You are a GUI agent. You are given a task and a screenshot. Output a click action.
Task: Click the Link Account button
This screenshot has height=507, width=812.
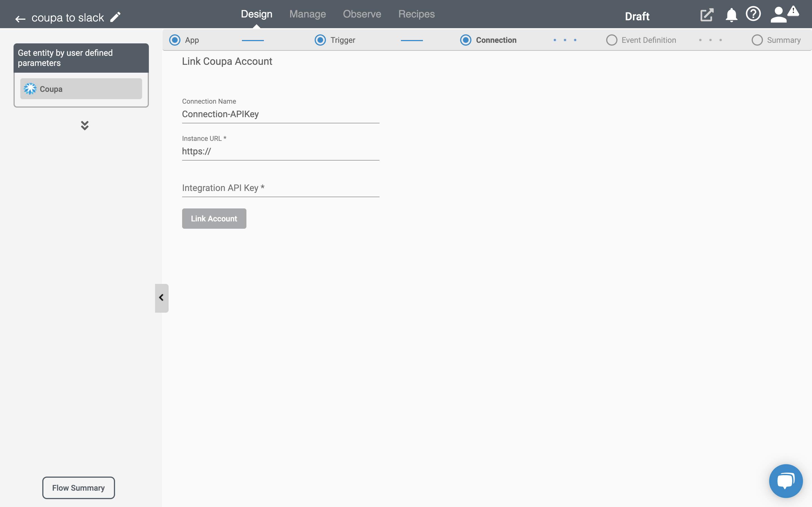click(x=214, y=219)
